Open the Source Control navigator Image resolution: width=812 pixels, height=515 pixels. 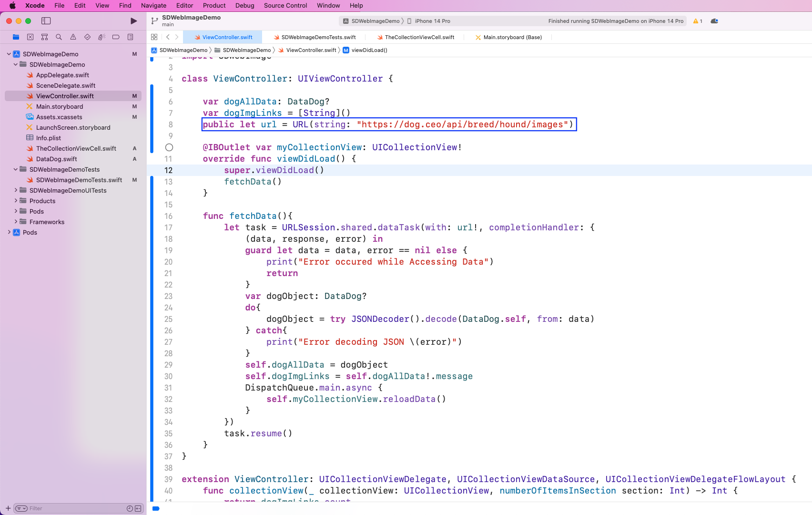30,37
